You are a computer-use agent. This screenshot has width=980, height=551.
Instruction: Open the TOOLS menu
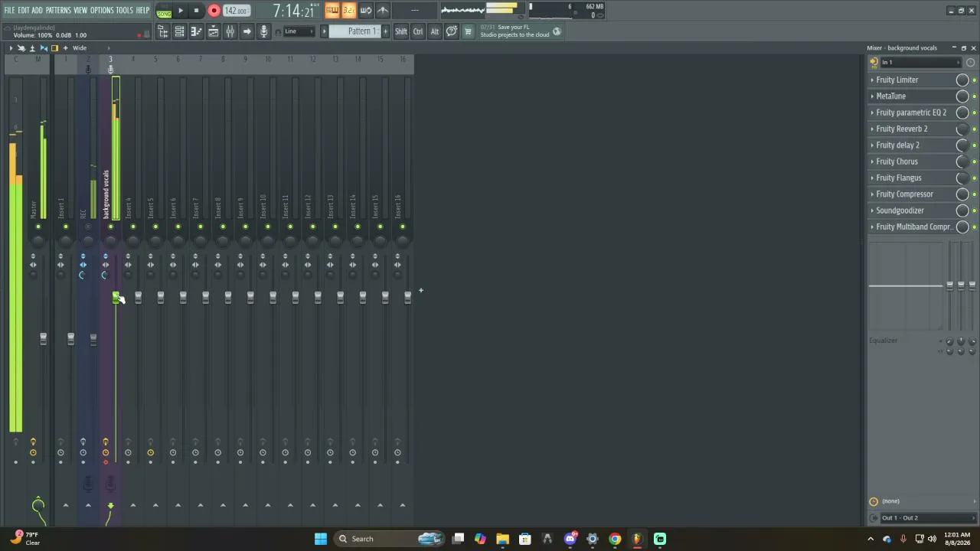point(124,10)
